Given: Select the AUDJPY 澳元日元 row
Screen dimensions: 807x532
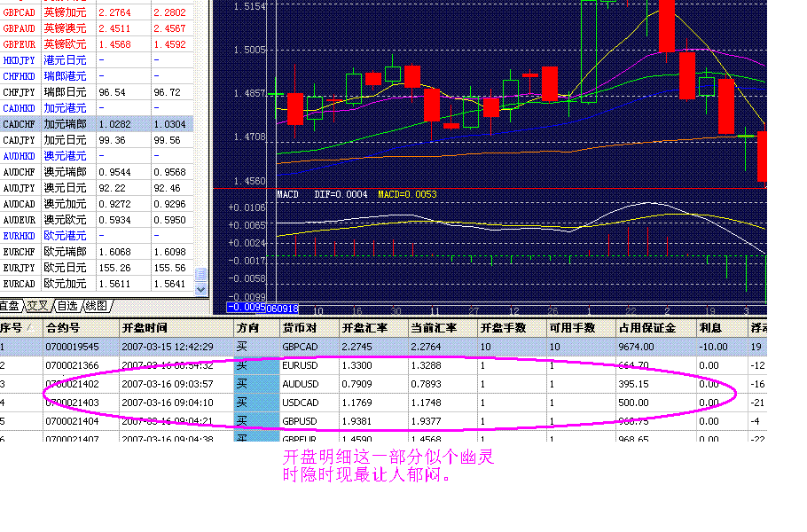Looking at the screenshot, I should coord(97,188).
